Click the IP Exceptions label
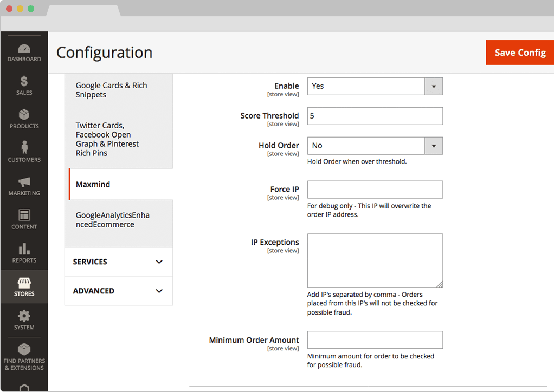Screen dimensions: 554x392 point(275,242)
